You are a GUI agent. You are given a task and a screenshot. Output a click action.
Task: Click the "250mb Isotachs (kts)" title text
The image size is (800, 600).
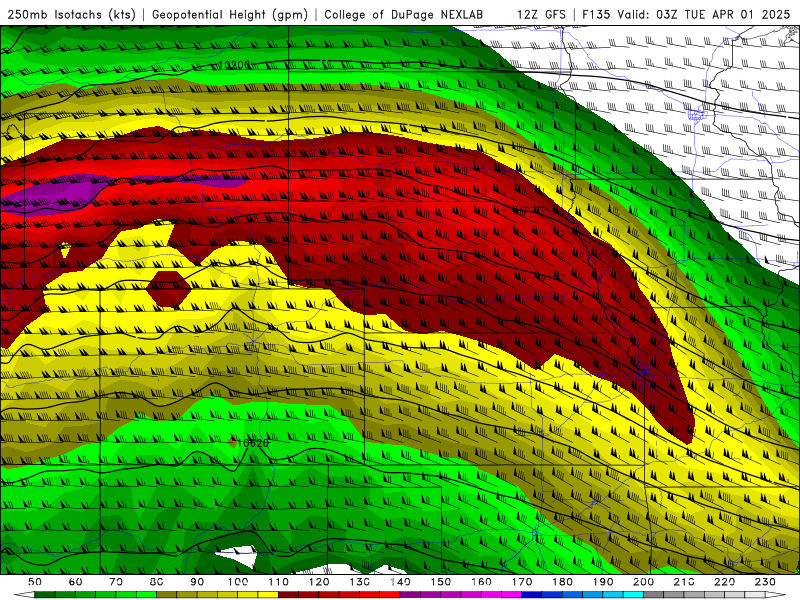[x=72, y=15]
